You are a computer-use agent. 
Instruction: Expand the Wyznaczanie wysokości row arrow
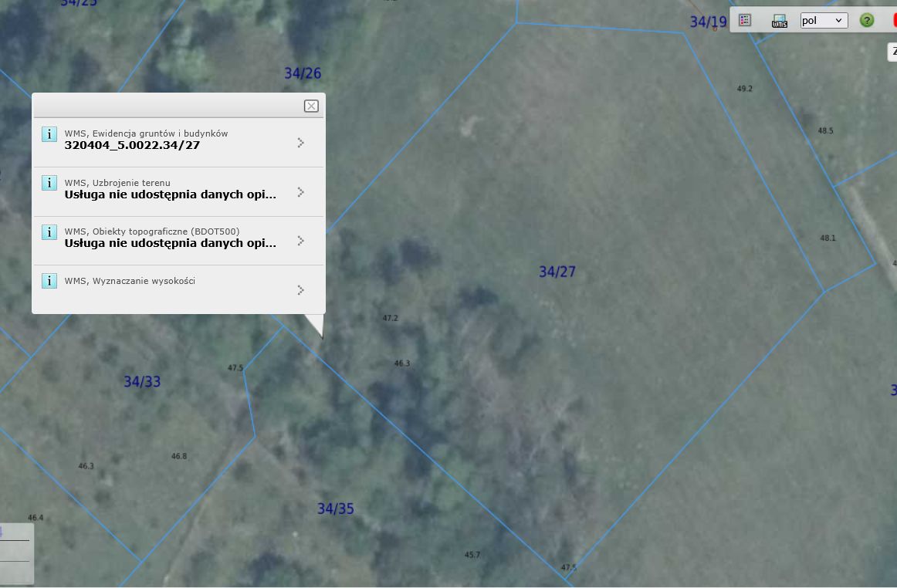pos(301,290)
